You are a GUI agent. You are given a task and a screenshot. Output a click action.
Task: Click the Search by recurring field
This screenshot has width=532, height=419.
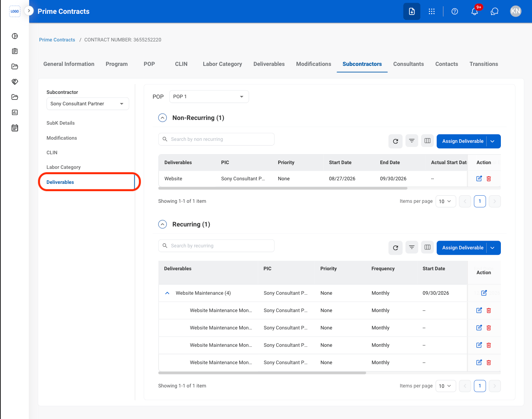[x=216, y=246]
